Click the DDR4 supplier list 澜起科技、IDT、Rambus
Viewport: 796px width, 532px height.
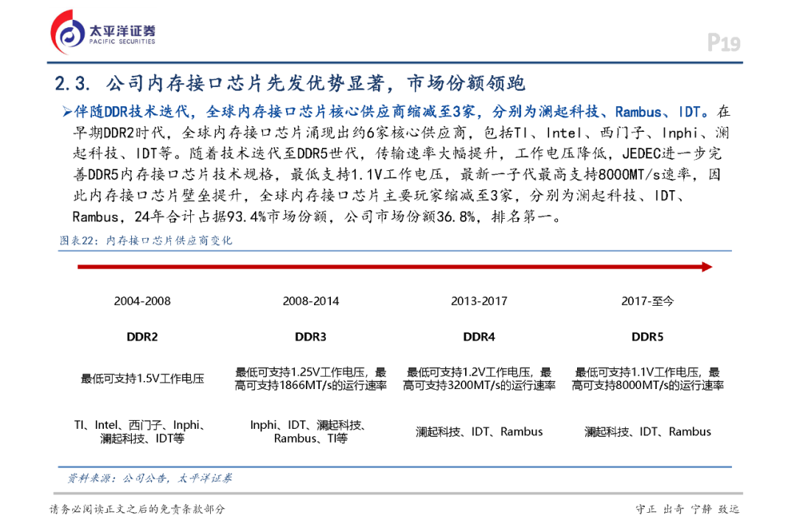pos(479,432)
